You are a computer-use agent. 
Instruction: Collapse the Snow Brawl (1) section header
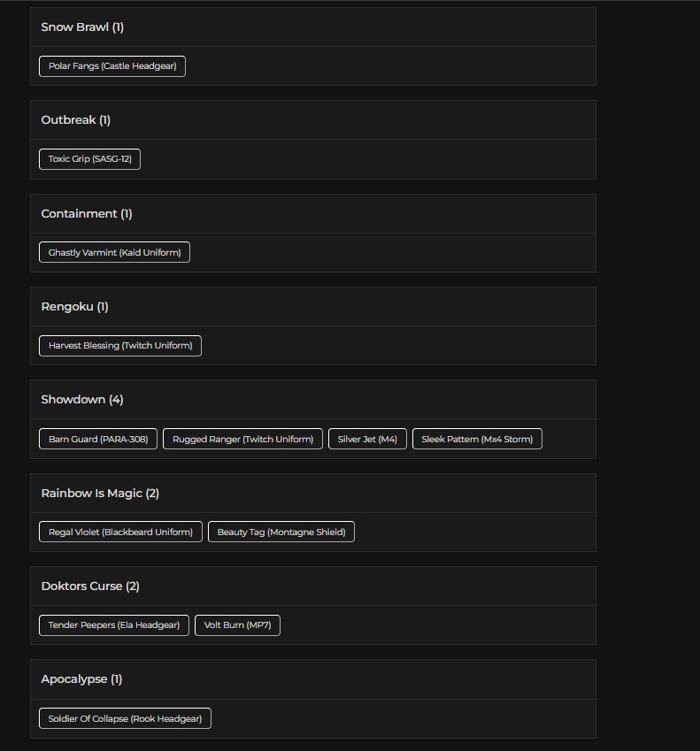coord(313,27)
